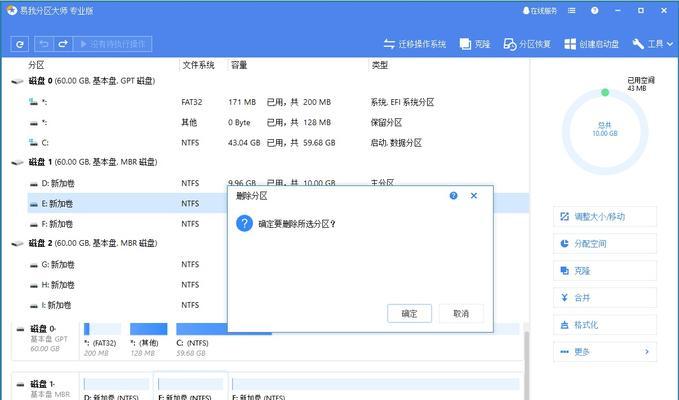Image resolution: width=679 pixels, height=400 pixels.
Task: Click the undo arrow icon
Action: (44, 44)
